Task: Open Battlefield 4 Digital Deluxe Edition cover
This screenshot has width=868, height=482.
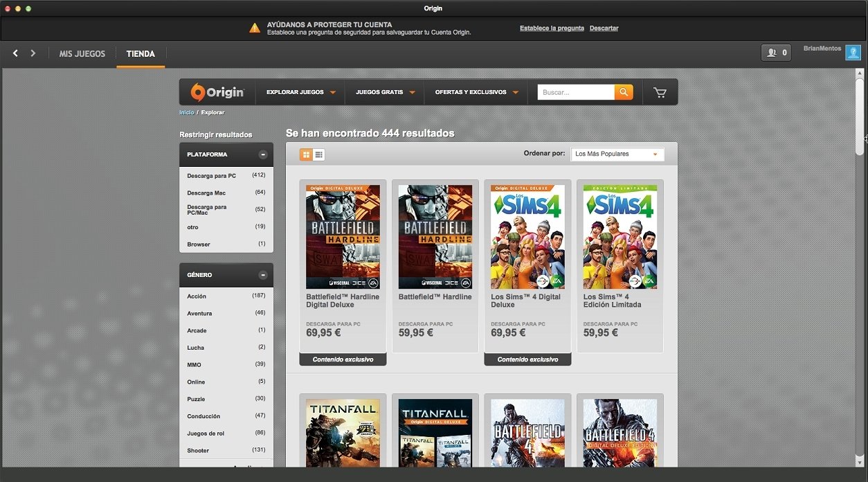Action: [620, 433]
